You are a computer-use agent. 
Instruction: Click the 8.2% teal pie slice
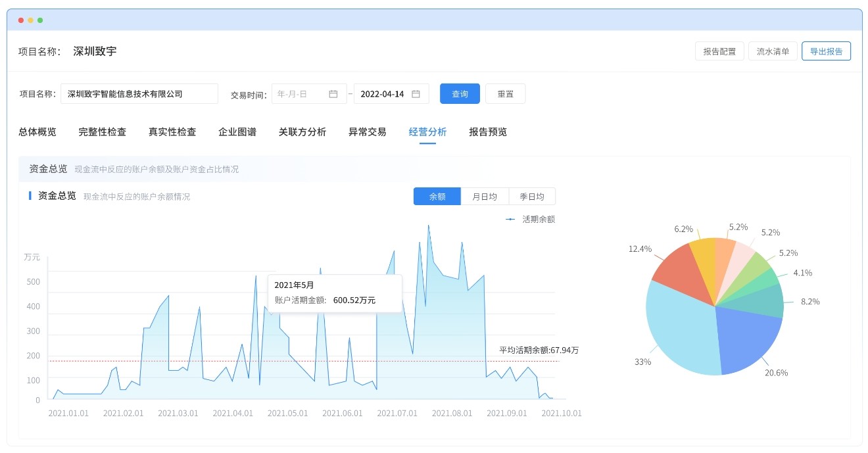(x=763, y=302)
